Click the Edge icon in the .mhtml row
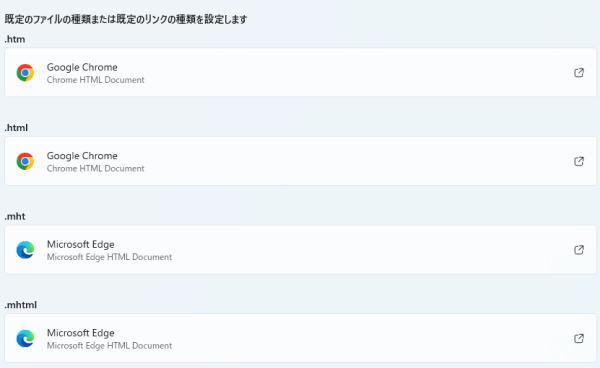The image size is (600, 368). point(25,339)
